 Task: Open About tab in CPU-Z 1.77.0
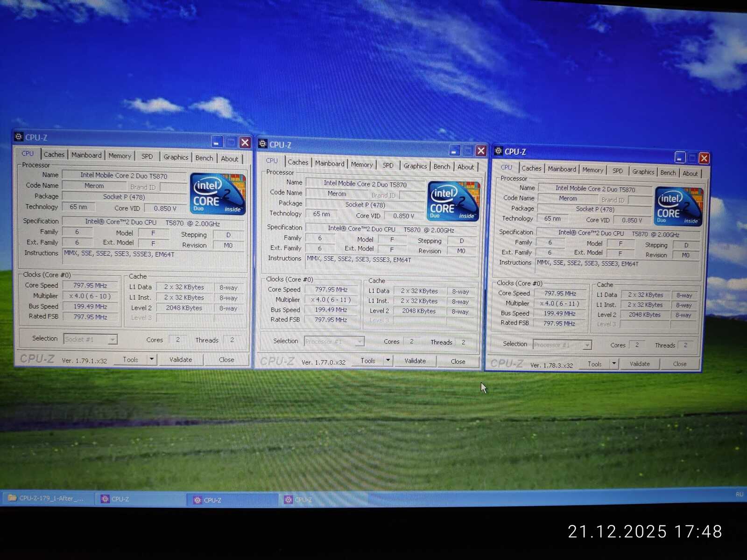[465, 167]
